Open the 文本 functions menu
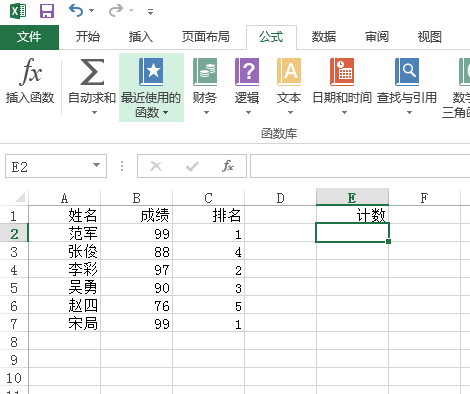Image resolution: width=470 pixels, height=394 pixels. (289, 87)
